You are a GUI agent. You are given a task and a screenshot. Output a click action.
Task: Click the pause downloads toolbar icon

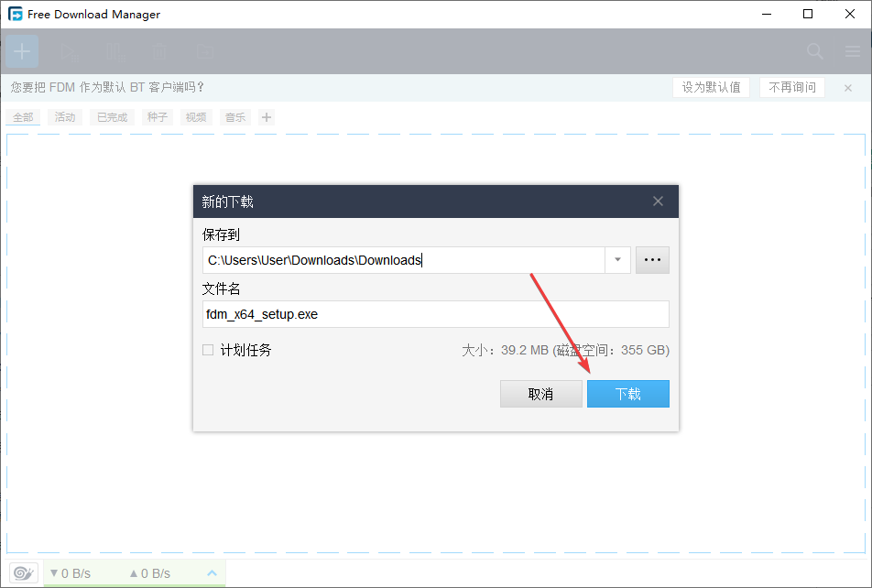click(x=115, y=52)
